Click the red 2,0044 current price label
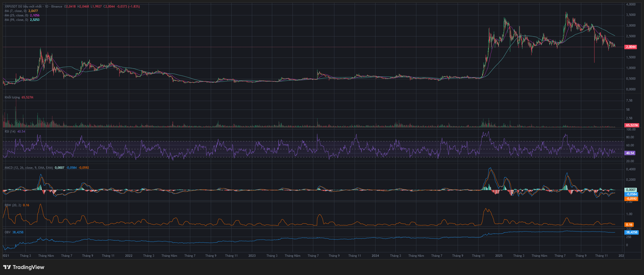 [x=630, y=47]
